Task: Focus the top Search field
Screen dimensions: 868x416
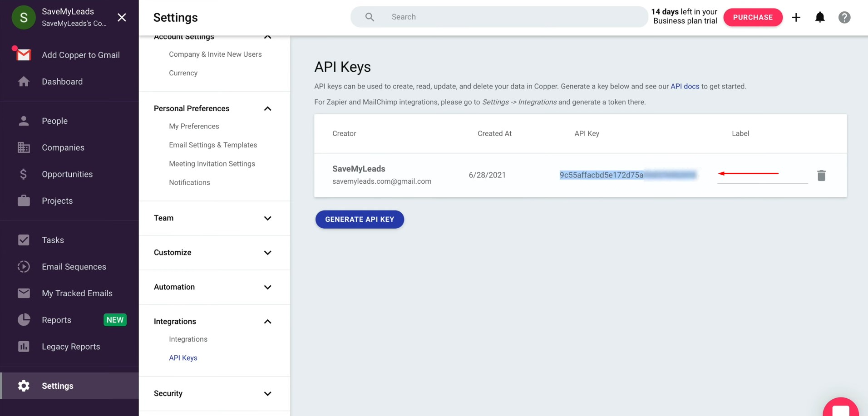Action: (x=499, y=17)
